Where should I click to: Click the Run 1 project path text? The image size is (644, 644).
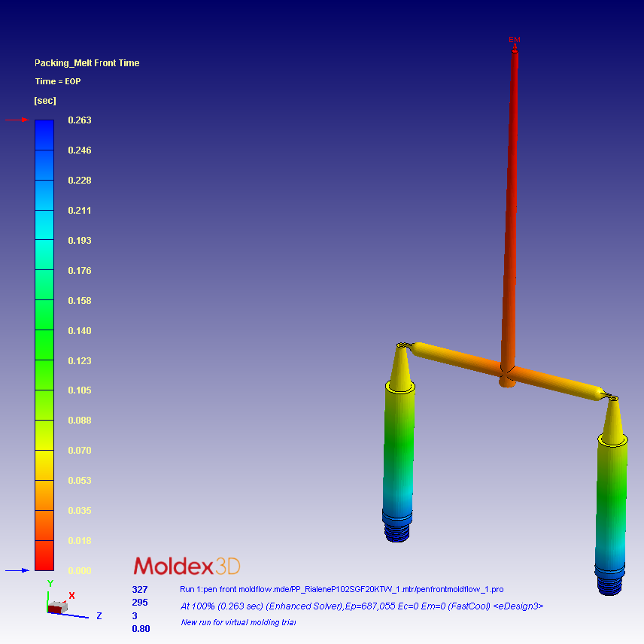pyautogui.click(x=342, y=589)
